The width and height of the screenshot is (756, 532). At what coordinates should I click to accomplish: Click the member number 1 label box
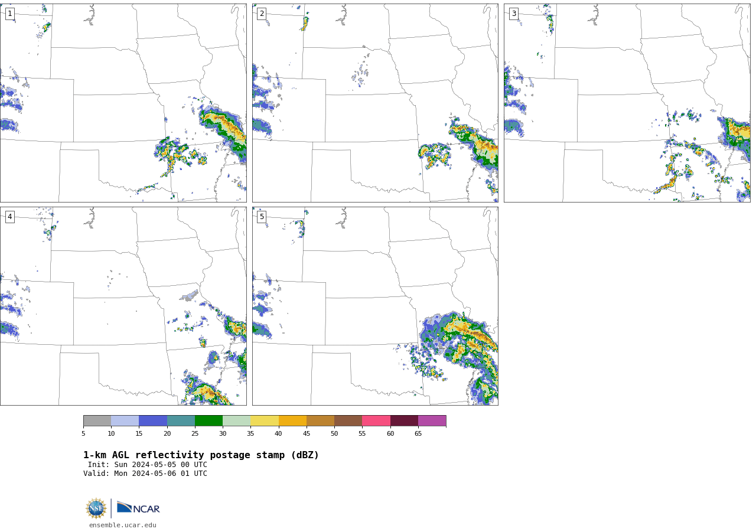coord(9,14)
